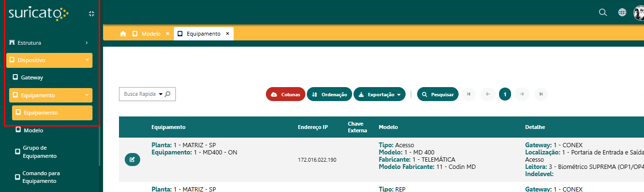This screenshot has width=644, height=192.
Task: Click the Suricato logo
Action: coord(39,13)
